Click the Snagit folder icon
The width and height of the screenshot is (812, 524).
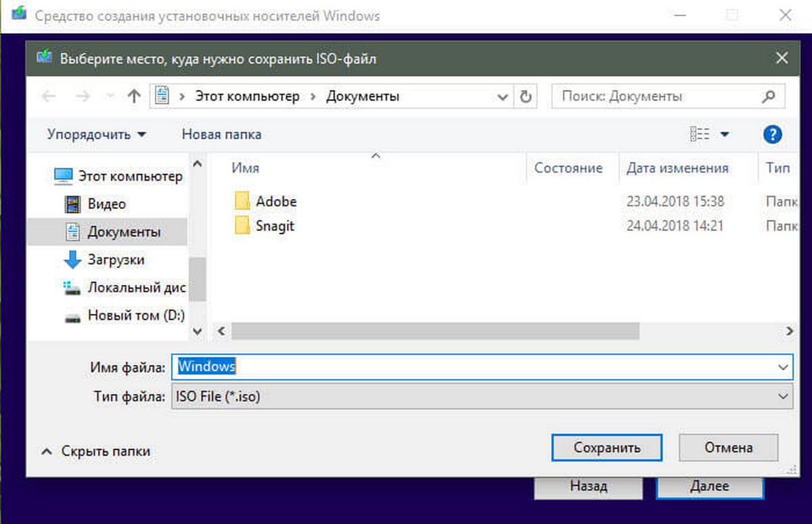pos(243,225)
